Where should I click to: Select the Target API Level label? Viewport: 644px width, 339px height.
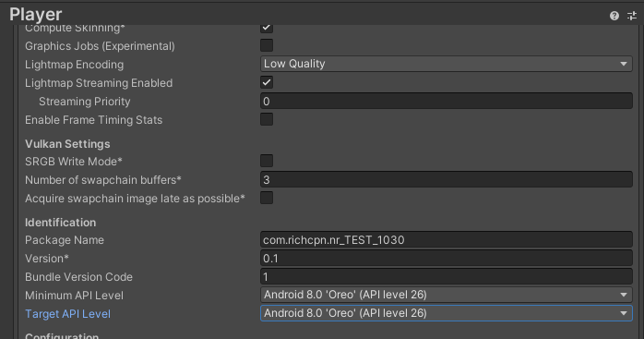tap(67, 314)
